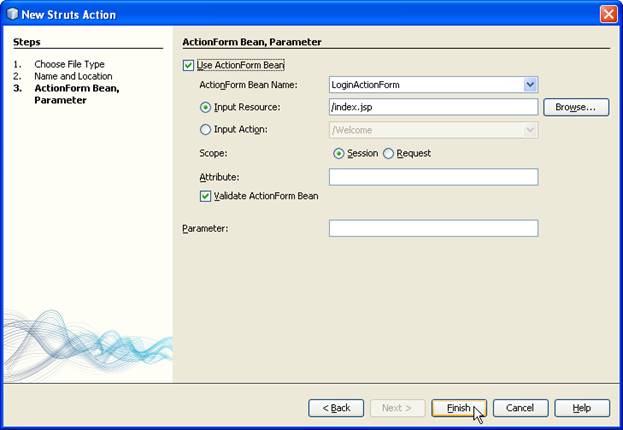
Task: Close the New Struts Action dialog
Action: (x=608, y=15)
